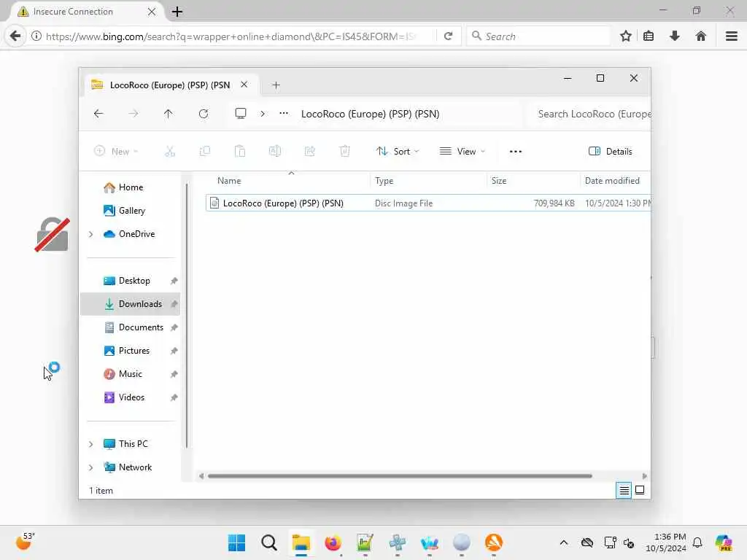Open Music in navigation pane
The width and height of the screenshot is (747, 560).
point(130,374)
